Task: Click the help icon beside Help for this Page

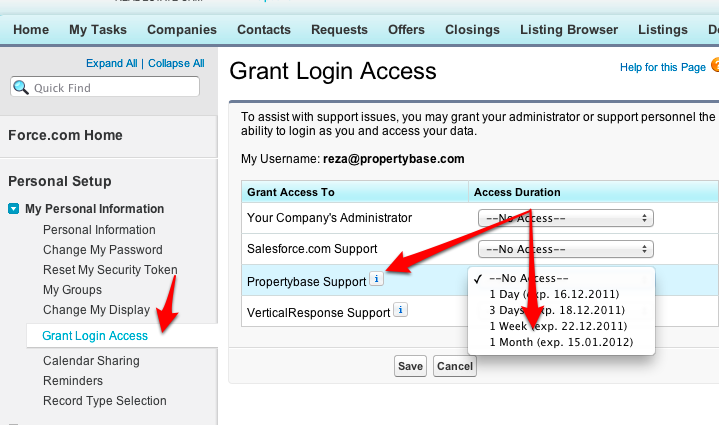Action: 715,65
